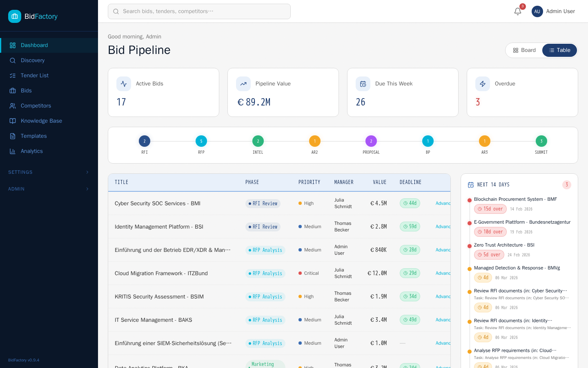This screenshot has height=368, width=588.
Task: Open KRITIS Security Assessment - BSIM row
Action: point(279,296)
